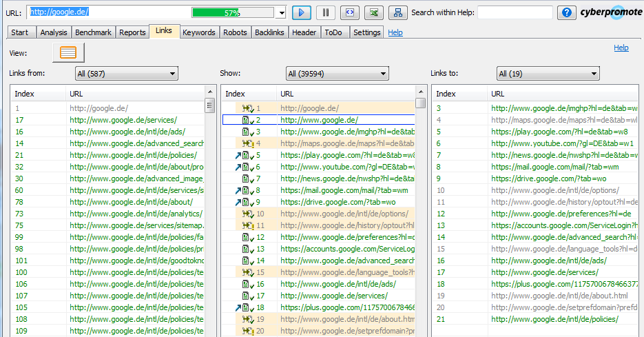This screenshot has width=644, height=337.
Task: Select http://www.google.de/intl/de/ads/ in left list
Action: pyautogui.click(x=127, y=132)
